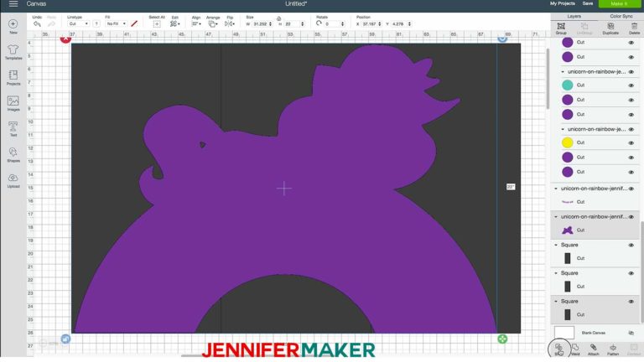
Task: Click the green Make It button
Action: point(620,3)
